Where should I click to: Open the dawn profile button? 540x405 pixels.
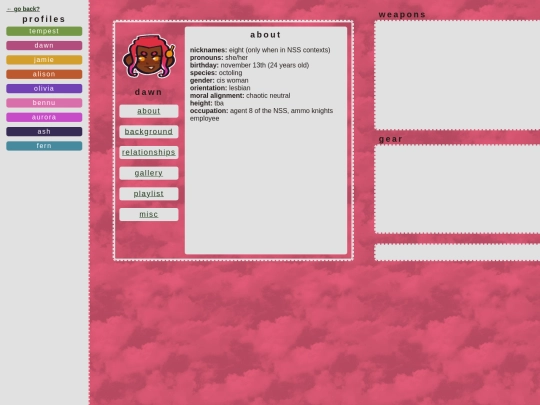[44, 45]
